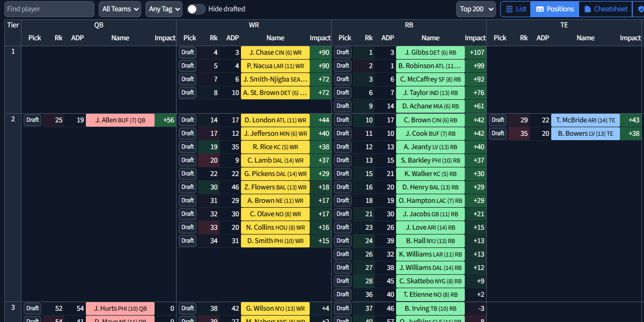Draft C. Lamb DAL wide receiver
This screenshot has width=644, height=322.
click(188, 160)
